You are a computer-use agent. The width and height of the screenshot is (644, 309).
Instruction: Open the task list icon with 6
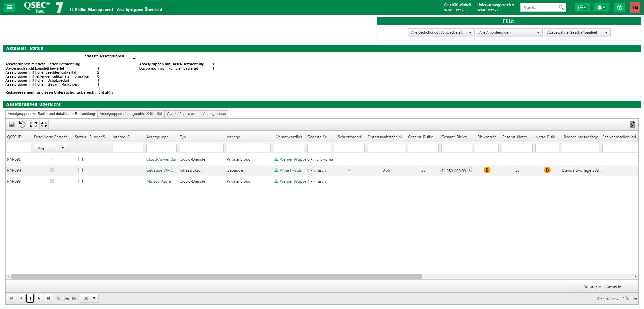[x=582, y=7]
